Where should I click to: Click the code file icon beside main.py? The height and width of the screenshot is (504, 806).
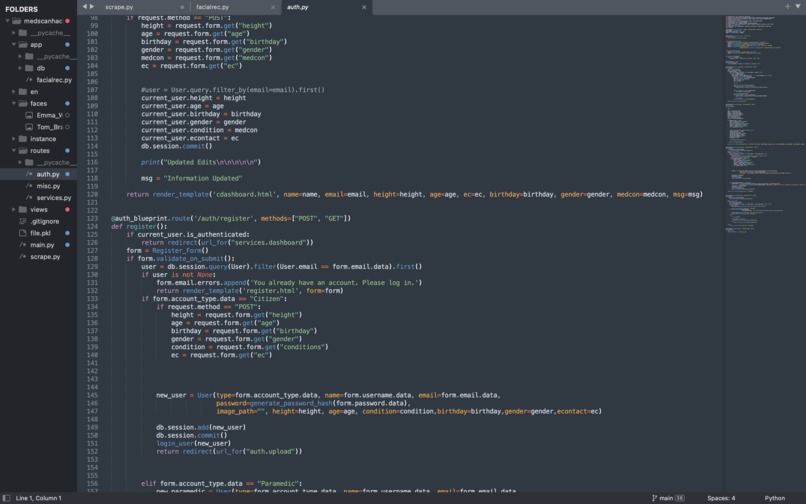23,245
